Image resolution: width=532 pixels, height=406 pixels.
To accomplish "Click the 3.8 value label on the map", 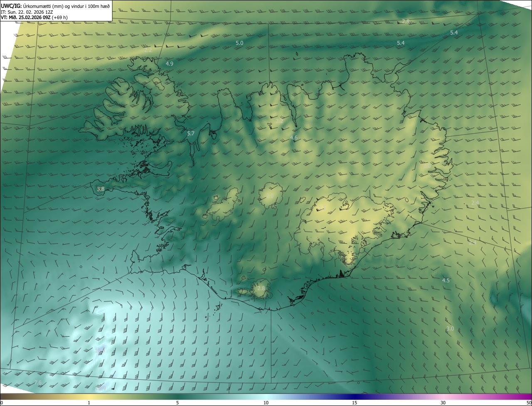I will tap(101, 189).
